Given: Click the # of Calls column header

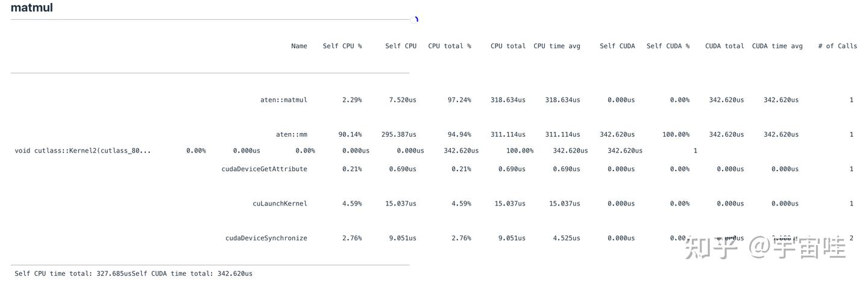Looking at the screenshot, I should coord(837,46).
